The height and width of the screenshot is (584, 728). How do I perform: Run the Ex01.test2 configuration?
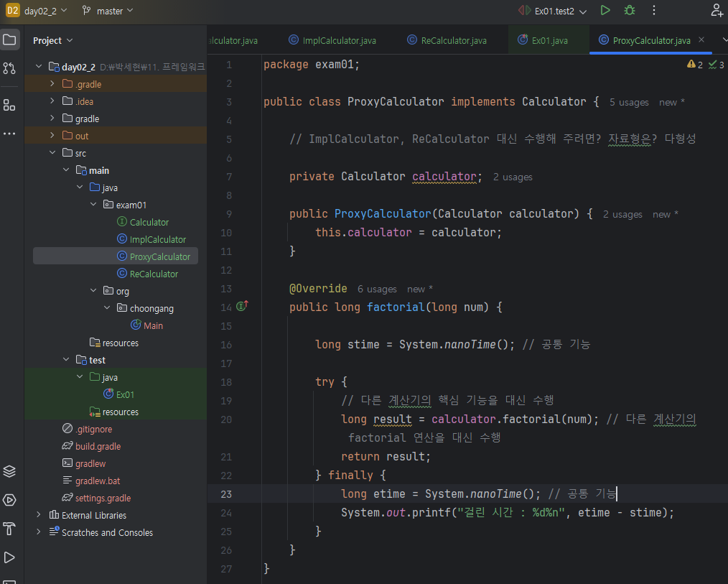click(605, 10)
